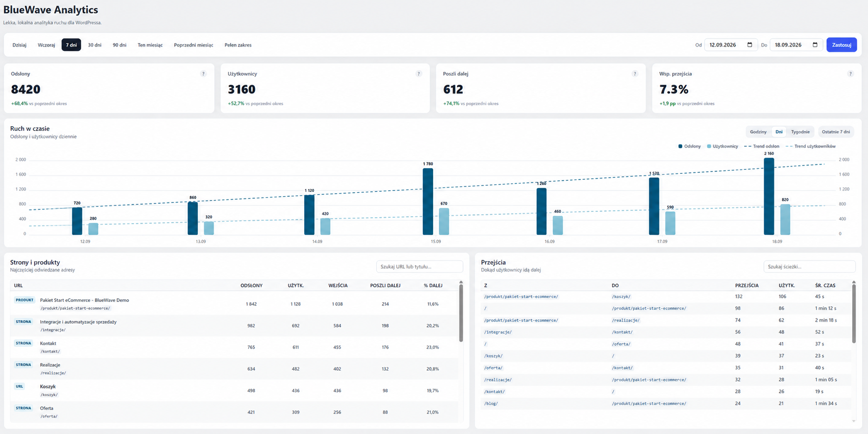Open calendar picker in Od date field

click(750, 45)
